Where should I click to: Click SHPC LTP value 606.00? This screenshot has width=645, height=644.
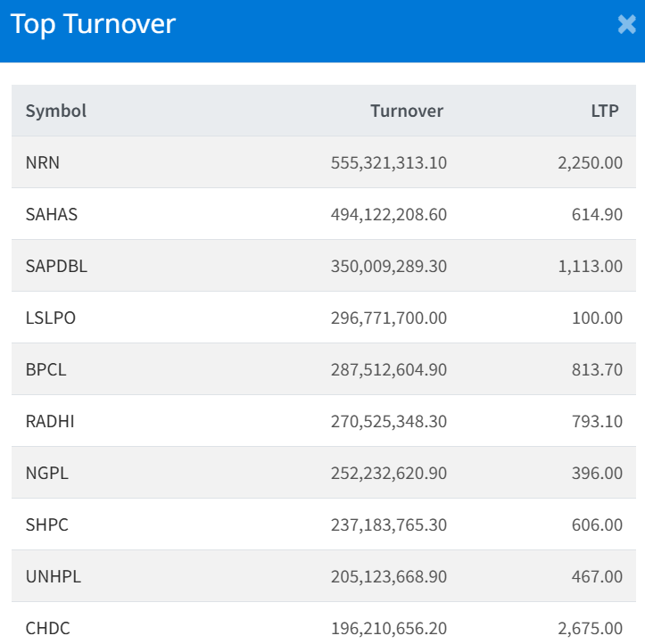(597, 525)
